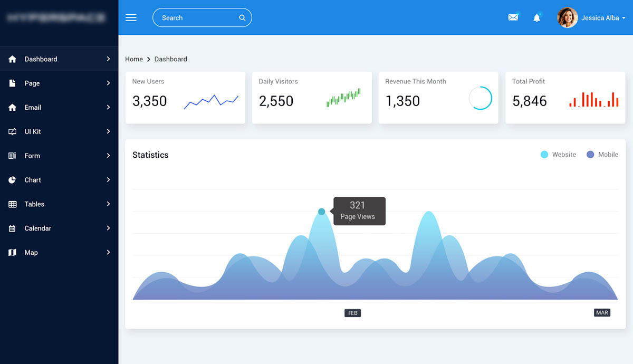The image size is (633, 364).
Task: Click the Total Profit value 5,846
Action: (530, 101)
